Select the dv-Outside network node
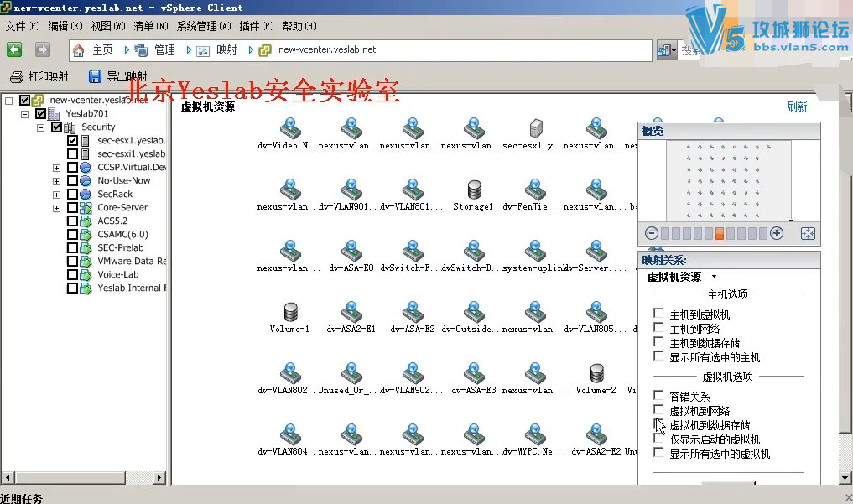Viewport: 853px width, 504px height. point(474,312)
